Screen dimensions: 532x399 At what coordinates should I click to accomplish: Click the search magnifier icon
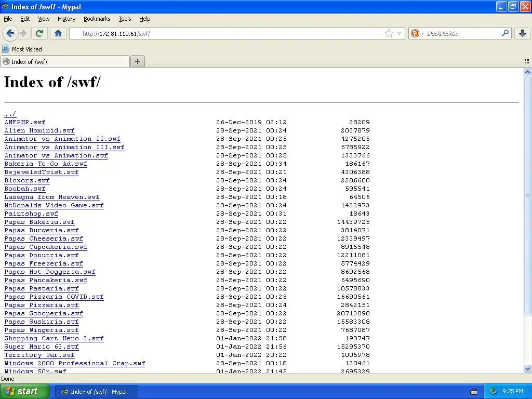505,33
